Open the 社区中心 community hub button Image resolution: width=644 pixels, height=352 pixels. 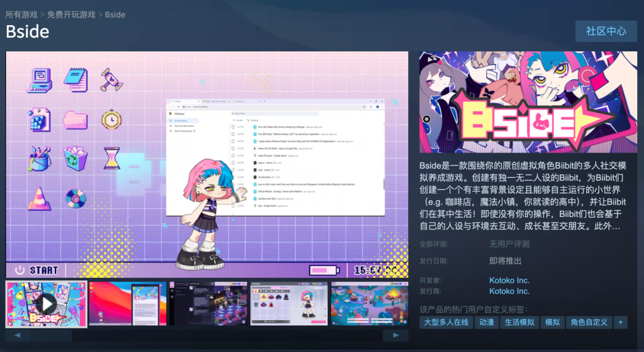606,31
